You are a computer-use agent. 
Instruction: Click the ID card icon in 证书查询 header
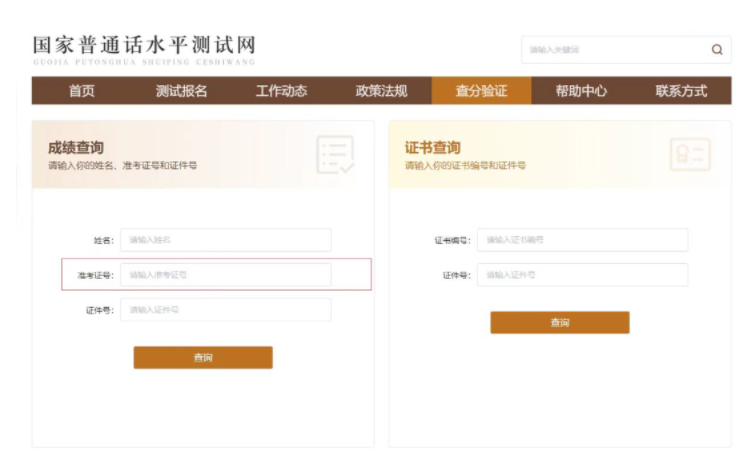pyautogui.click(x=690, y=154)
